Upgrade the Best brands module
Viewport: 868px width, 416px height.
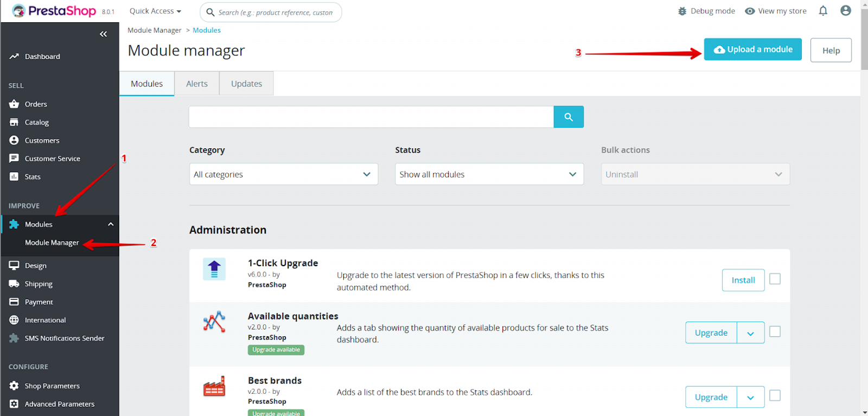click(711, 397)
